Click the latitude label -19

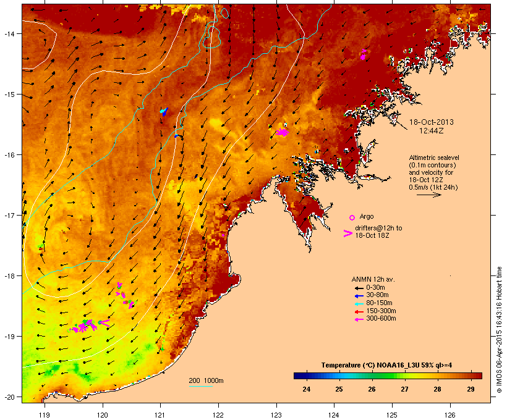(x=9, y=337)
